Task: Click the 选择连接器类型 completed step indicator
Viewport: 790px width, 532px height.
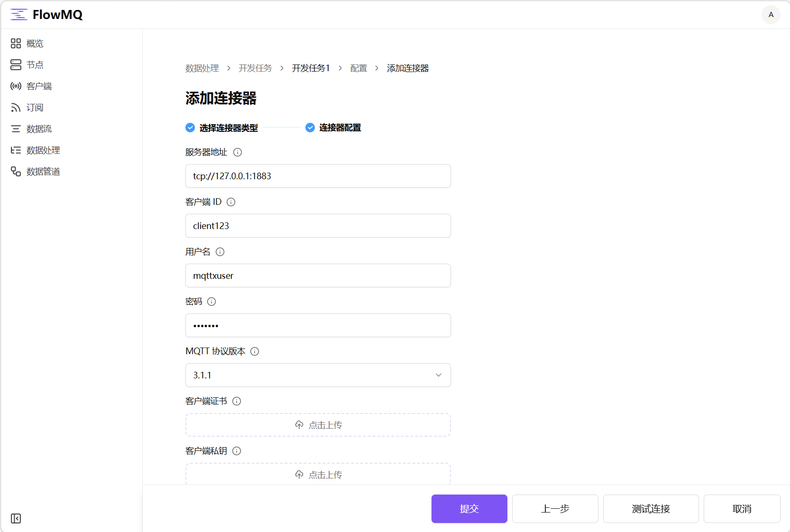Action: [190, 128]
